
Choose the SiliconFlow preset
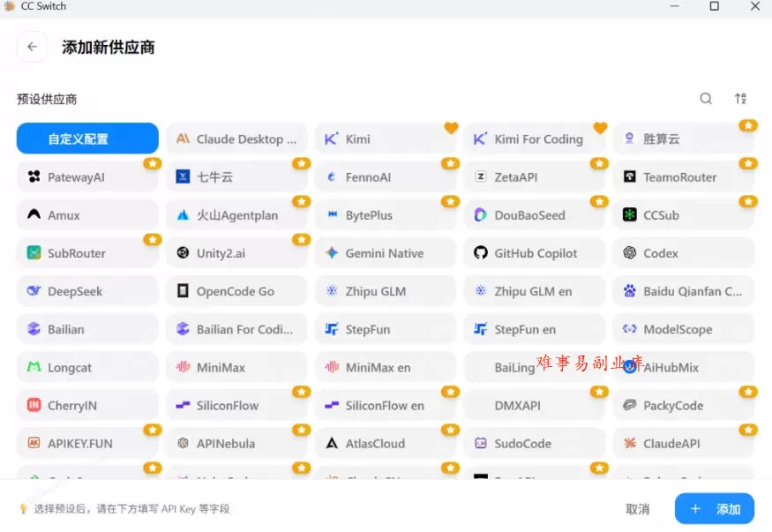pos(236,405)
